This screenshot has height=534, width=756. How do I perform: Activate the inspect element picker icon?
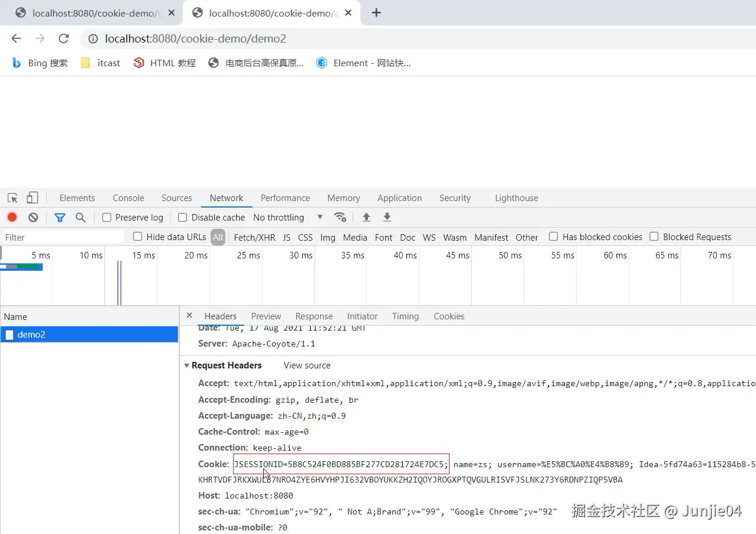pyautogui.click(x=12, y=198)
